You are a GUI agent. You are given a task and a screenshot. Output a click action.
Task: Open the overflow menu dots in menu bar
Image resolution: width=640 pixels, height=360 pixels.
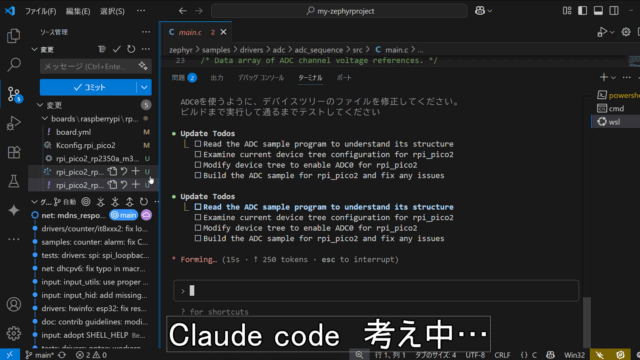click(x=141, y=11)
